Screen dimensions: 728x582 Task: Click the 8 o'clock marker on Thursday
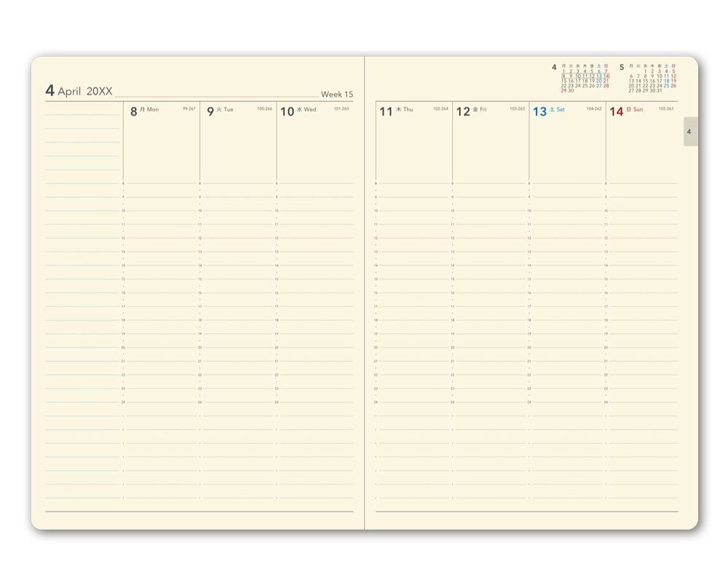(376, 183)
